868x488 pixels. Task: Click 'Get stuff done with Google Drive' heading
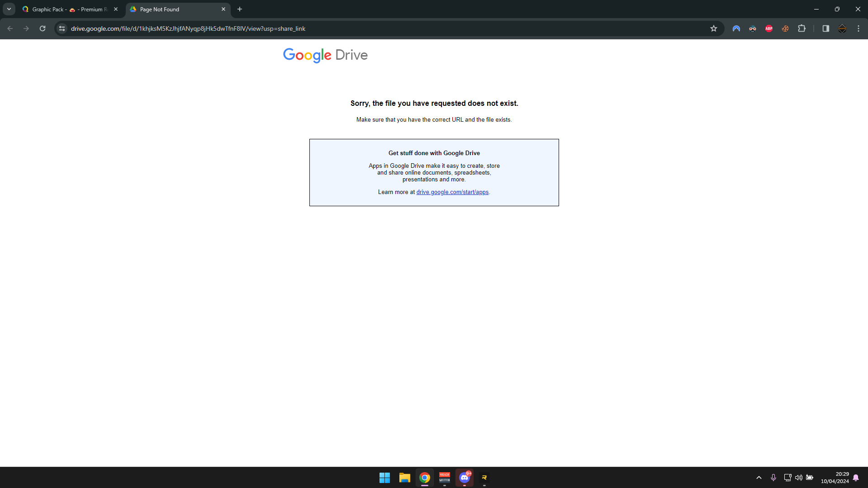434,153
